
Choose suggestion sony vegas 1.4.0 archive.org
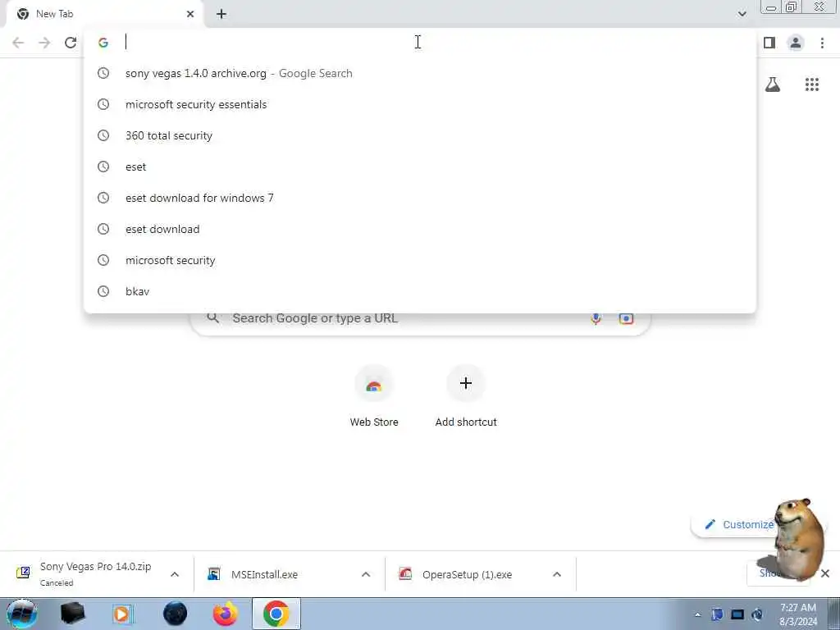pos(419,73)
